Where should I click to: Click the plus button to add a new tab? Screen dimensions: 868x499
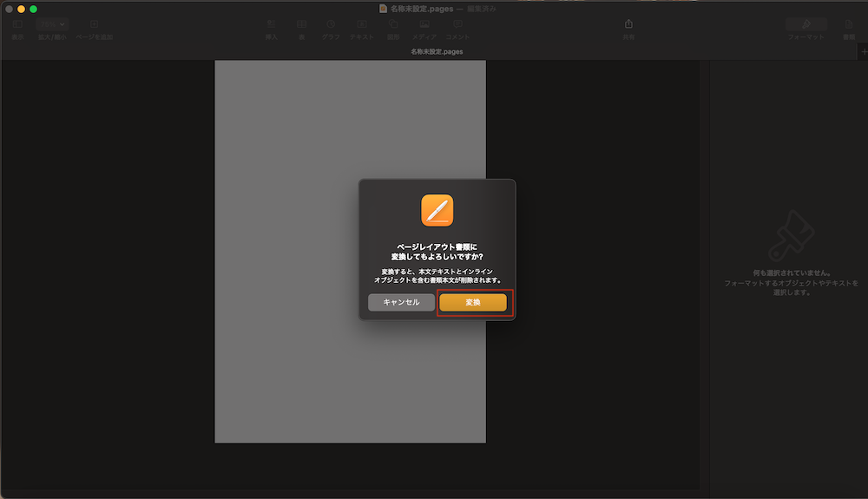(864, 51)
